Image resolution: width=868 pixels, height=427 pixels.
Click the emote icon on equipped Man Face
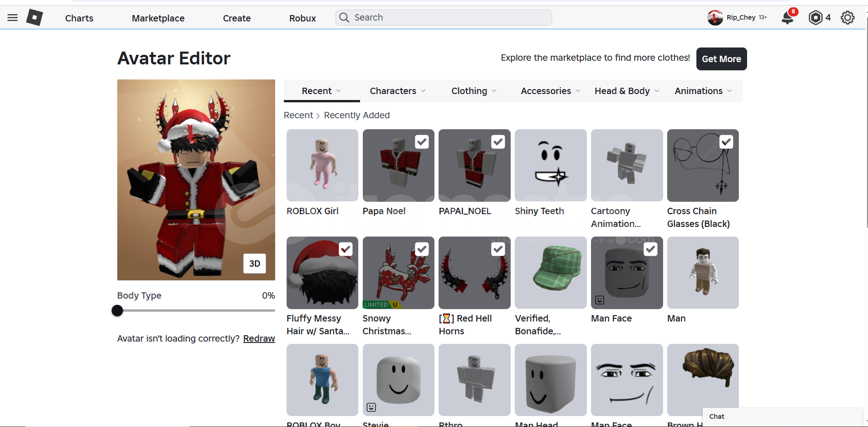[x=600, y=300]
